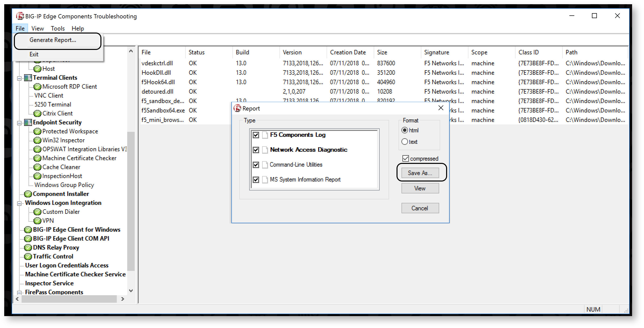This screenshot has height=328, width=644.
Task: Open the Tools menu
Action: click(x=58, y=29)
